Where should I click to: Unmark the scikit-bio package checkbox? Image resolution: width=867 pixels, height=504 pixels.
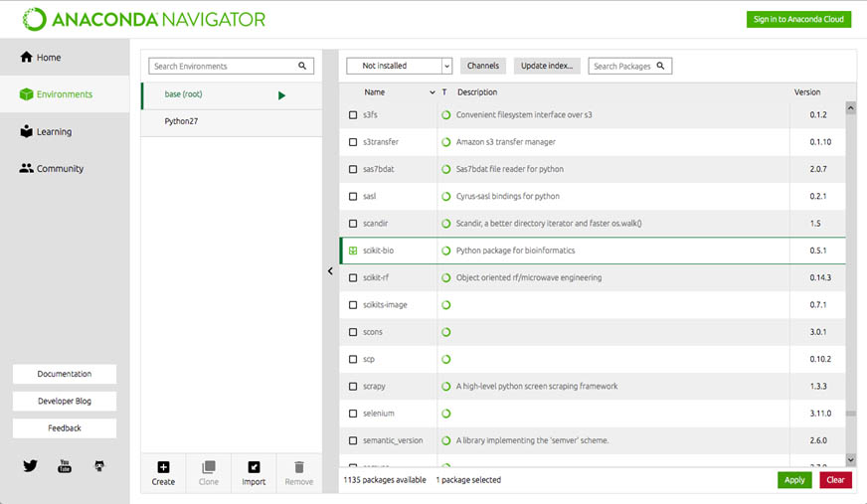pos(353,251)
